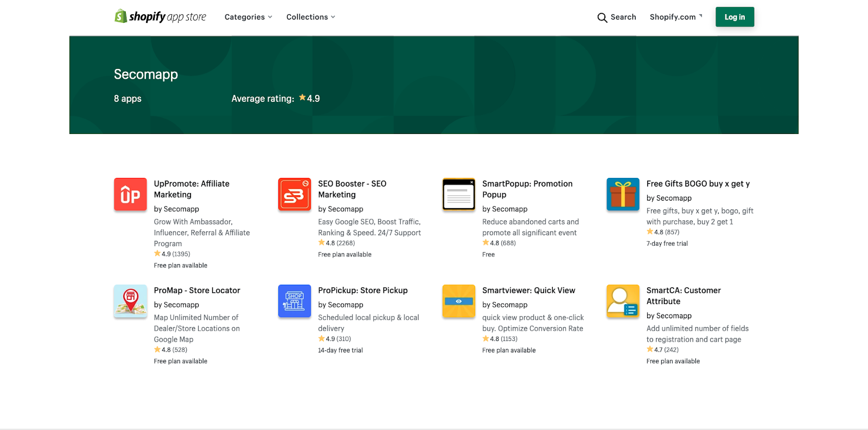The width and height of the screenshot is (868, 430).
Task: Expand the Collections dropdown
Action: [311, 17]
